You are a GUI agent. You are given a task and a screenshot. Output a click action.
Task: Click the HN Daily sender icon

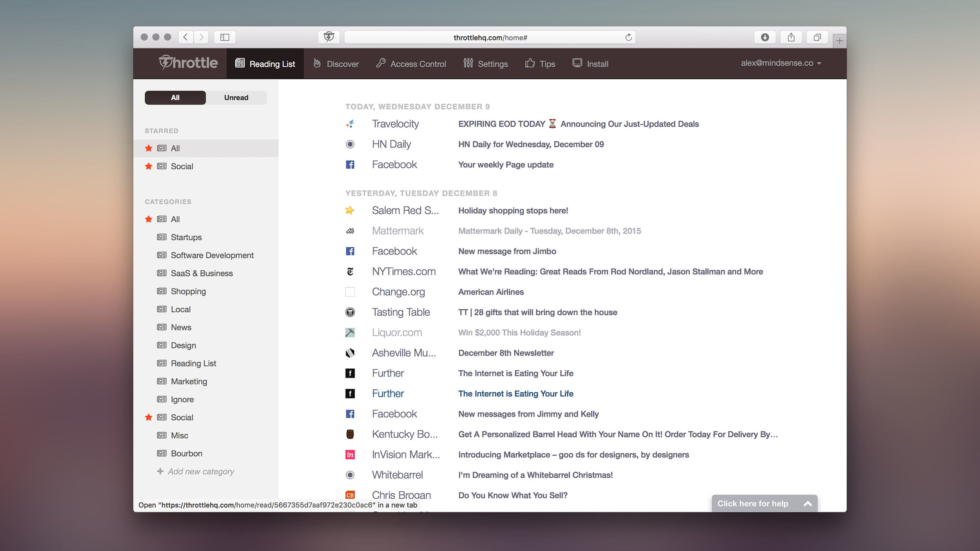point(350,144)
